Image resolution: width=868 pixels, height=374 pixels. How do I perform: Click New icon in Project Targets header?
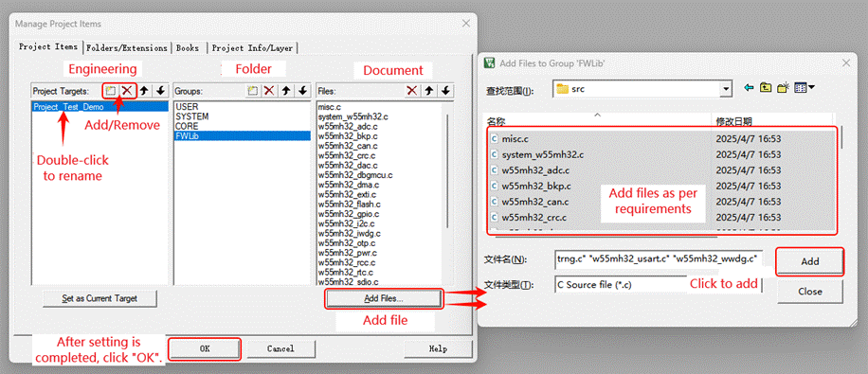click(x=111, y=91)
